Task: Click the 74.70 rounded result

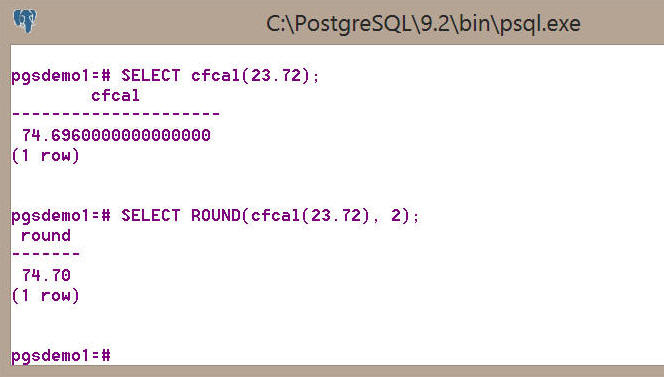Action: point(46,275)
